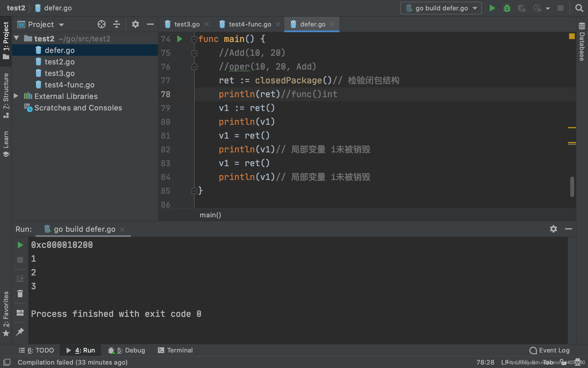The width and height of the screenshot is (588, 368).
Task: Toggle tool window bars in bottom-left corner
Action: tap(7, 362)
